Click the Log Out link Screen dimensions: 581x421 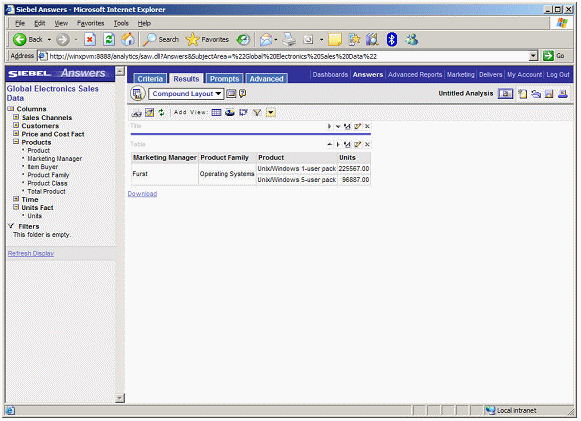[x=558, y=74]
